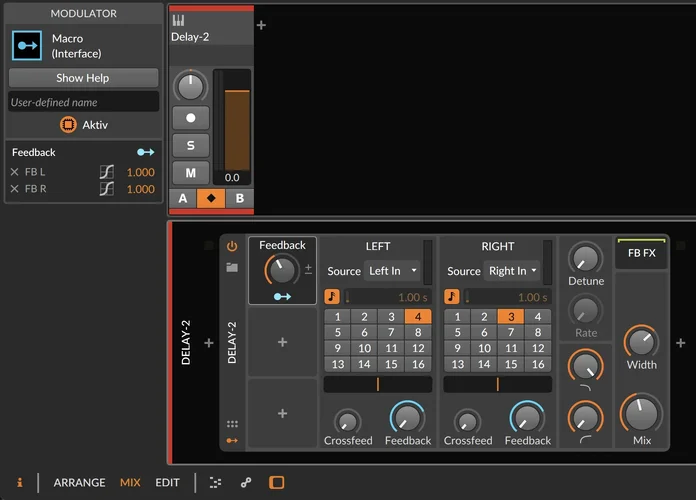Select the FB L amount 1.000
The image size is (696, 500).
[141, 172]
